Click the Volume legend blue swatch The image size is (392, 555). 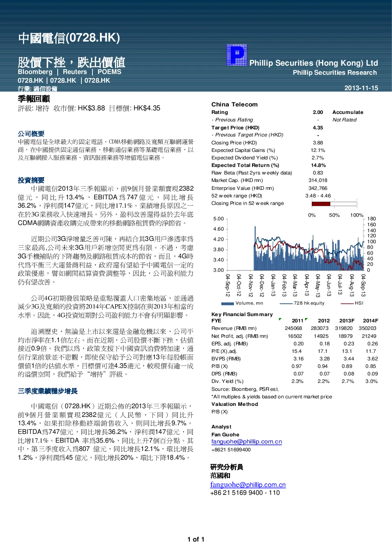click(x=228, y=303)
